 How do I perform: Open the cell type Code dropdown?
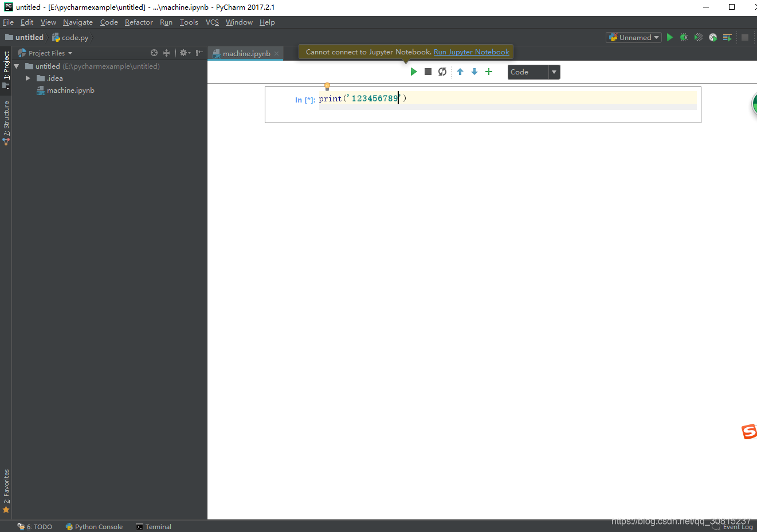point(533,72)
